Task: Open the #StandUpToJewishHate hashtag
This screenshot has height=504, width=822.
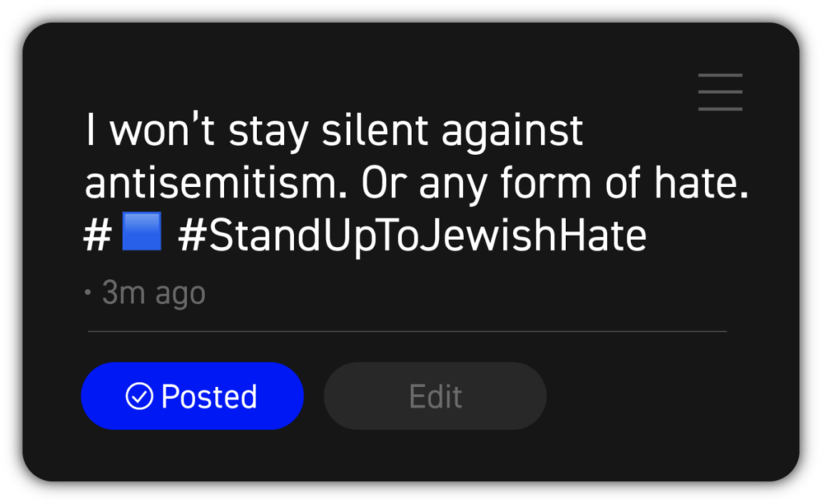Action: (x=413, y=236)
